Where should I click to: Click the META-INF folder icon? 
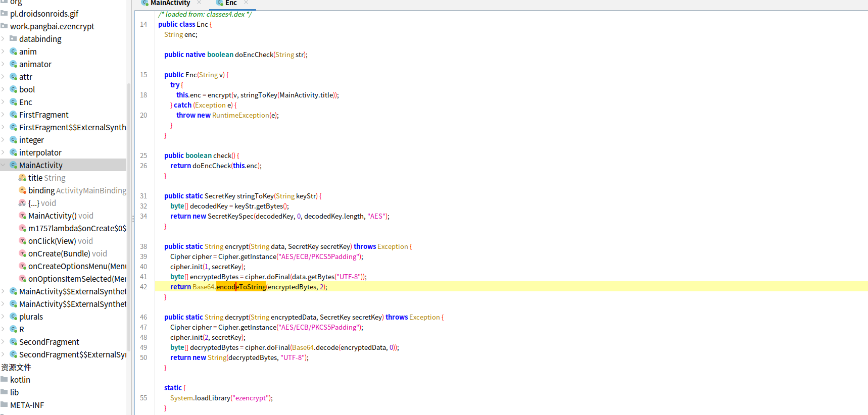[x=5, y=405]
